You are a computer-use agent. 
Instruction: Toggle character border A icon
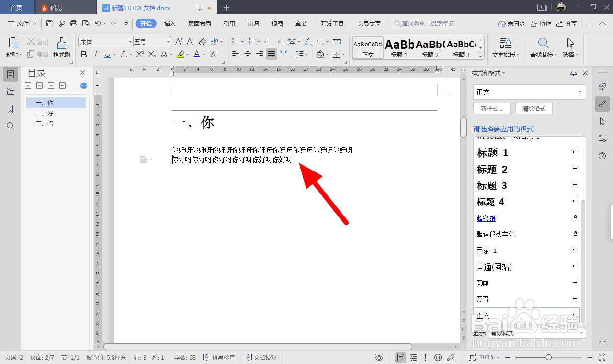tap(213, 54)
